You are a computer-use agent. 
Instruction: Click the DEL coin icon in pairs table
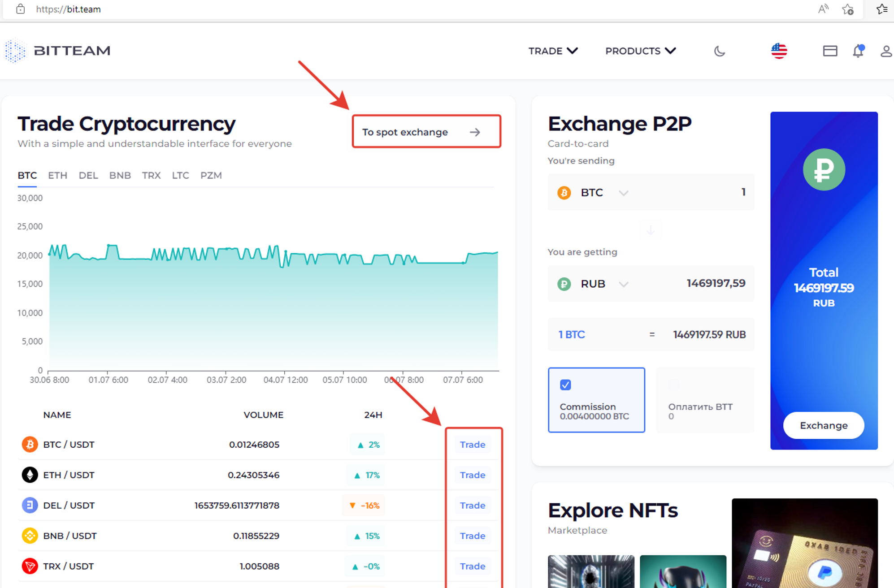coord(30,506)
